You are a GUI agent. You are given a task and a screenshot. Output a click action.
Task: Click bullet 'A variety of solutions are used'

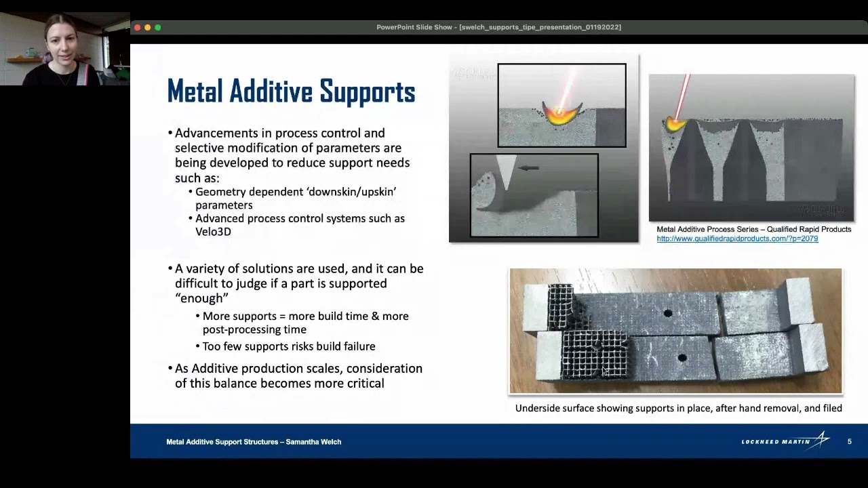(296, 283)
